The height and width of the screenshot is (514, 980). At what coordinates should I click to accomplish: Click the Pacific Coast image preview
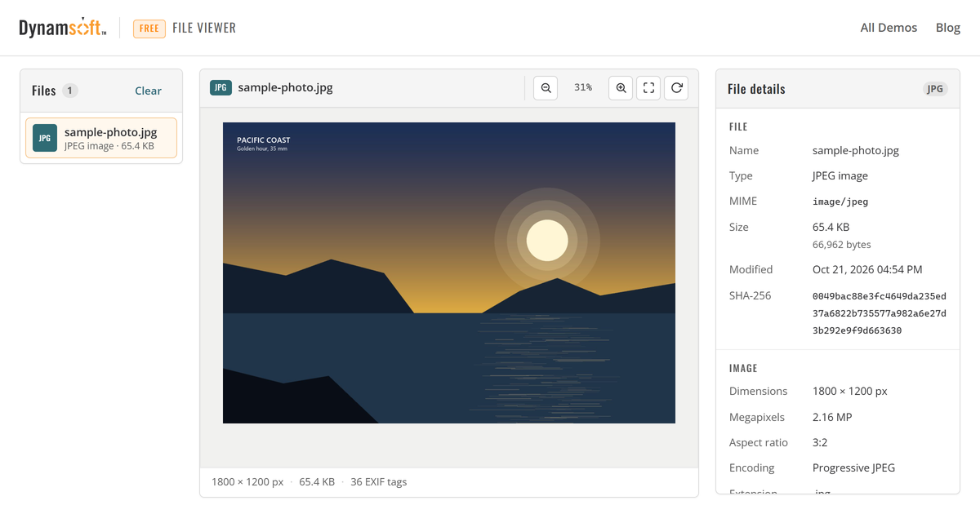[449, 273]
